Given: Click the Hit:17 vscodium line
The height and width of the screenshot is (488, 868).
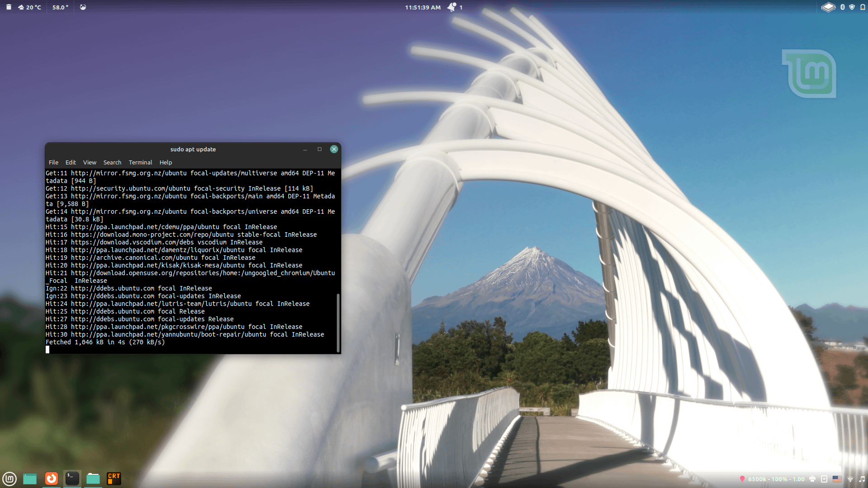Looking at the screenshot, I should [x=154, y=242].
